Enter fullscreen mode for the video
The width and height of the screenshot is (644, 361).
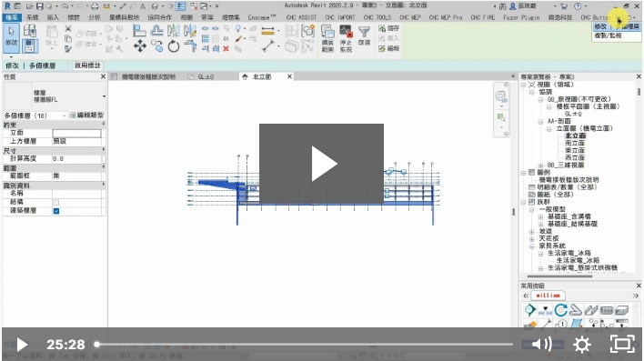[622, 344]
